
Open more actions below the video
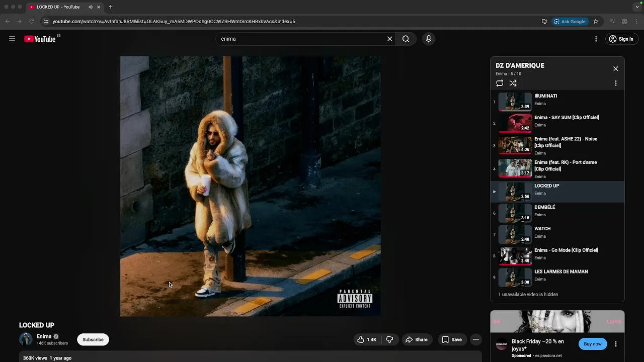(x=475, y=339)
